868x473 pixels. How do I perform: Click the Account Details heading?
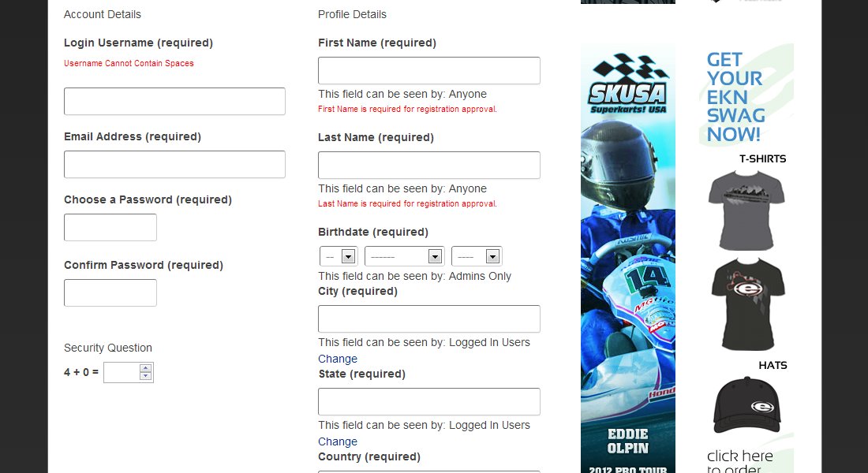(103, 14)
